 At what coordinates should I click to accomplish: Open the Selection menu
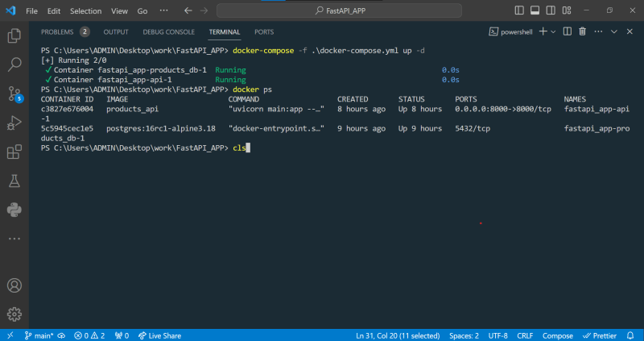click(x=86, y=11)
